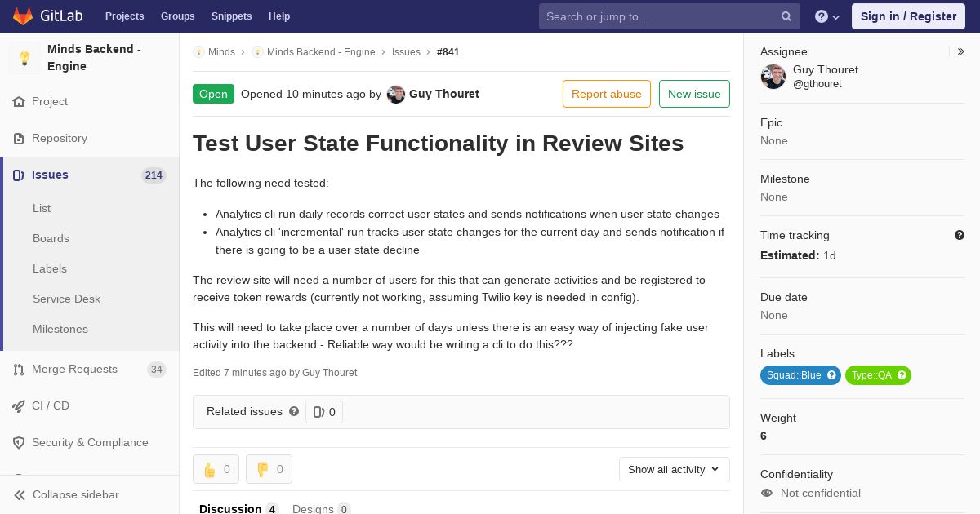Open Boards in the sidebar
Image resolution: width=980 pixels, height=514 pixels.
[x=51, y=238]
